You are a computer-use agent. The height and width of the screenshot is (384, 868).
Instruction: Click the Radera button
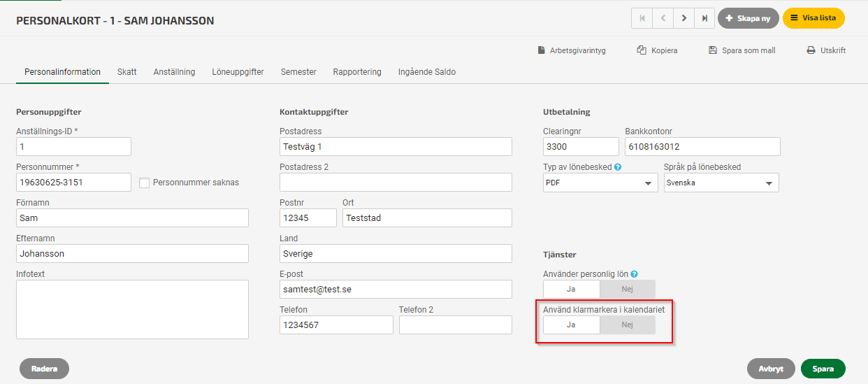(x=44, y=369)
